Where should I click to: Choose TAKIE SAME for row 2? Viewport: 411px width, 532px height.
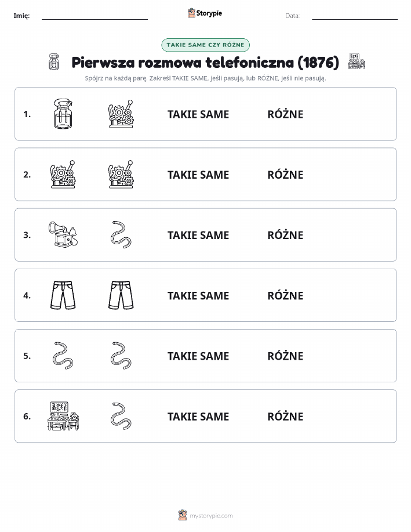click(198, 175)
